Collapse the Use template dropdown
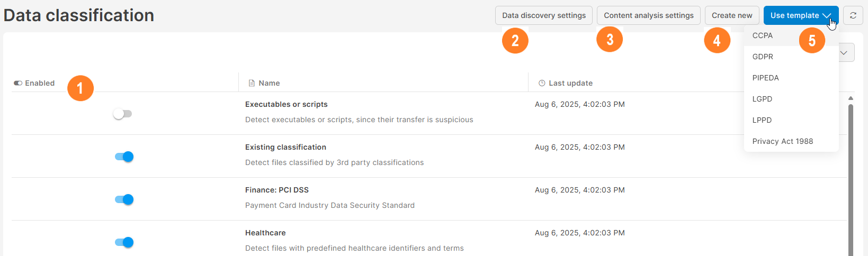 [x=801, y=15]
